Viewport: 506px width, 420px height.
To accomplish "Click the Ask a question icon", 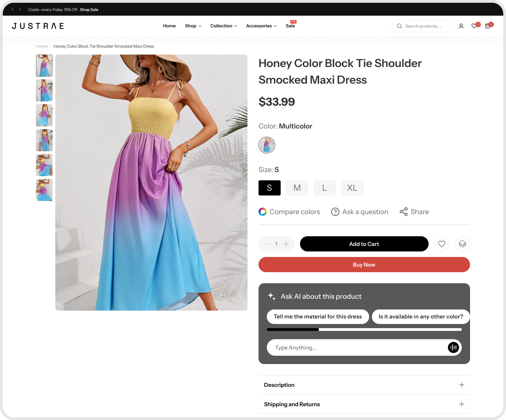I will (x=335, y=211).
